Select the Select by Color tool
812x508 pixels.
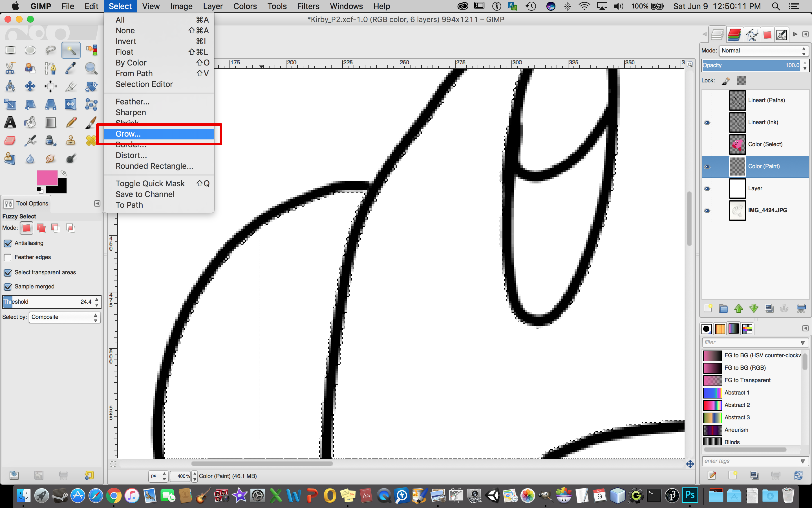[91, 50]
